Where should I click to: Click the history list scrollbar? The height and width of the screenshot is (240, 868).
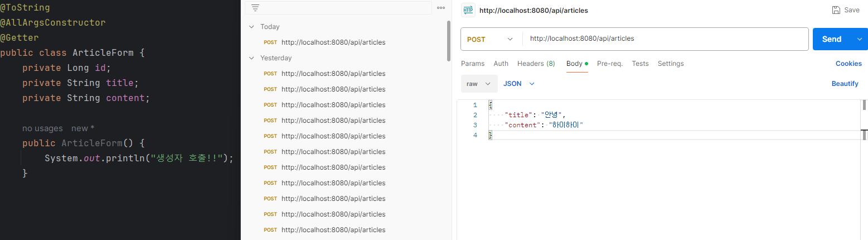tap(449, 41)
